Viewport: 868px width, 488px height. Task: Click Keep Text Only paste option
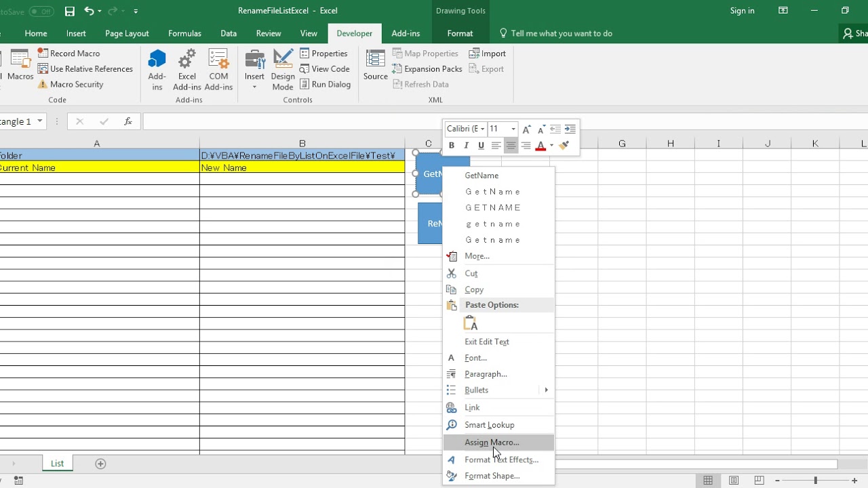(x=471, y=323)
